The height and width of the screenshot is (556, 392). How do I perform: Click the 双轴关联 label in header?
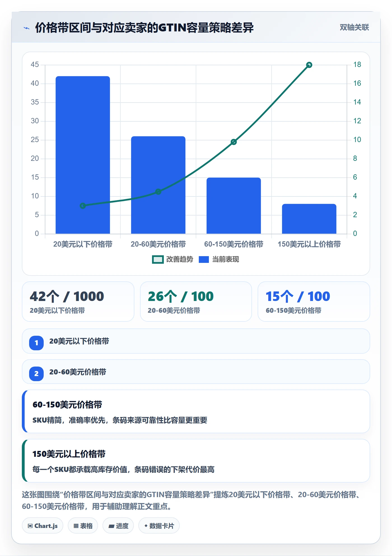(x=354, y=27)
